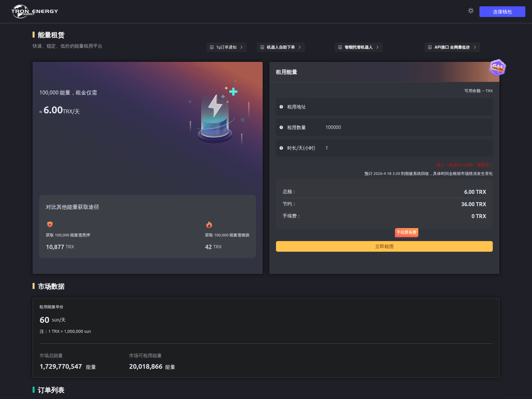Screen dimensions: 532x399
Task: Click help icon next to 租用数量
Action: click(x=281, y=127)
